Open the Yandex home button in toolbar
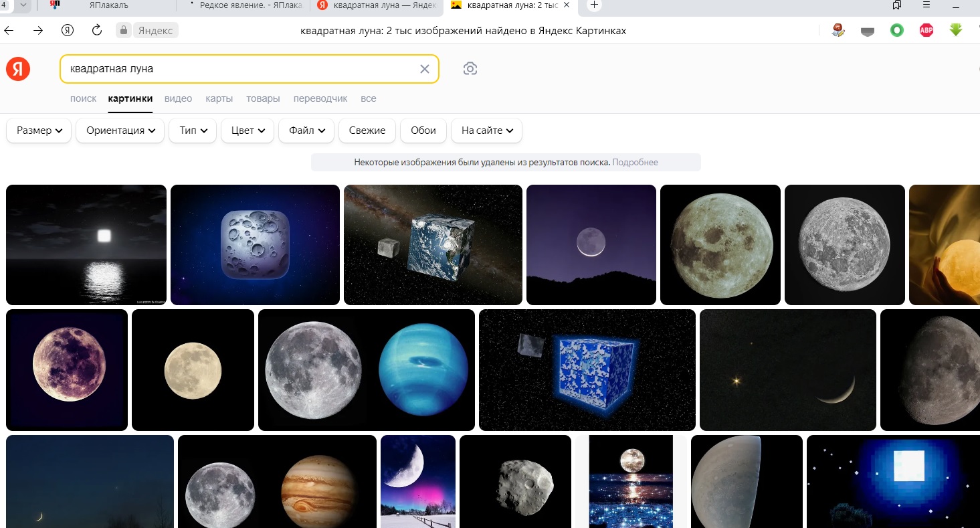The width and height of the screenshot is (980, 528). point(67,30)
